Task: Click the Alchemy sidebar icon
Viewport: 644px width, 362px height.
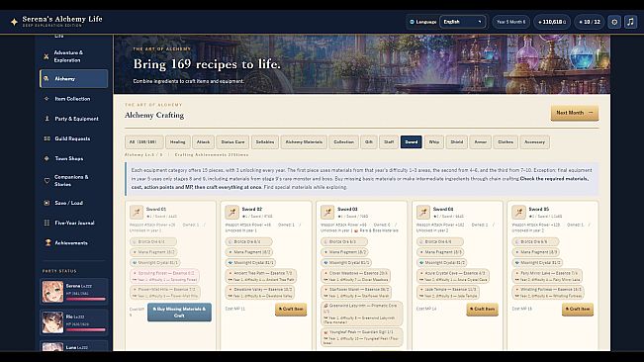Action: [46, 78]
